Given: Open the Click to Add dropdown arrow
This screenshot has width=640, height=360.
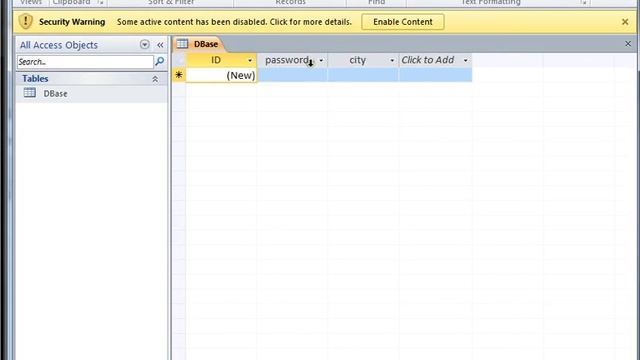Looking at the screenshot, I should (x=465, y=60).
